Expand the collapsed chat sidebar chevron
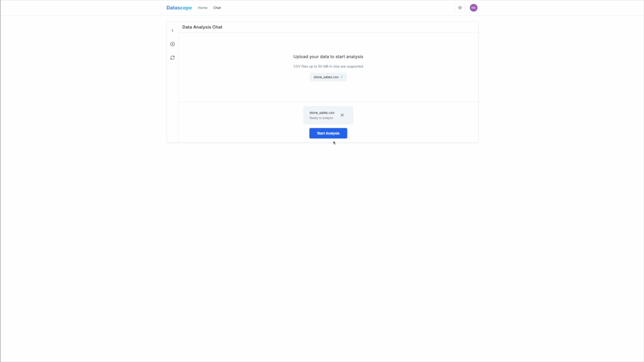The width and height of the screenshot is (644, 362). click(x=172, y=31)
